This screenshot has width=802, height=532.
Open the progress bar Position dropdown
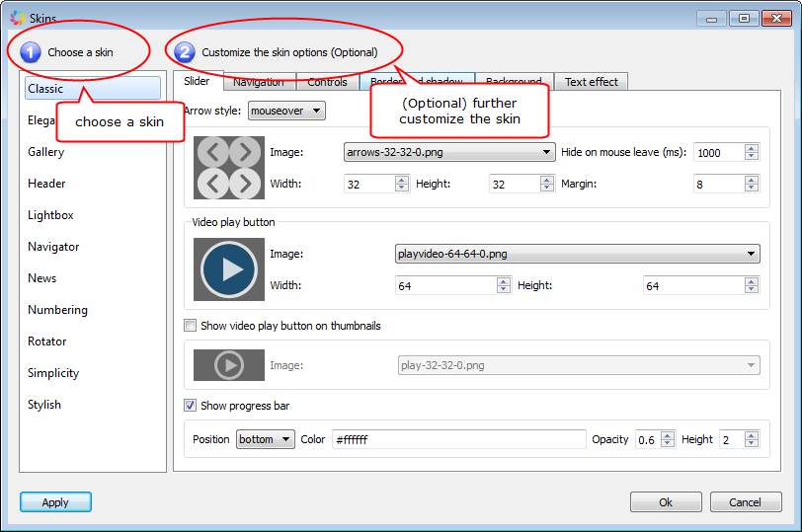pos(265,439)
